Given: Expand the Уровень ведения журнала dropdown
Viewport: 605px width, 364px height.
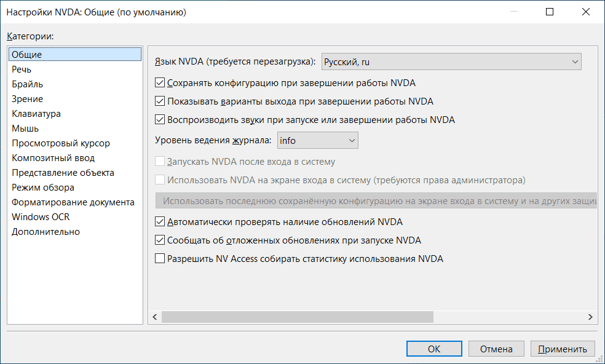Looking at the screenshot, I should (x=317, y=141).
